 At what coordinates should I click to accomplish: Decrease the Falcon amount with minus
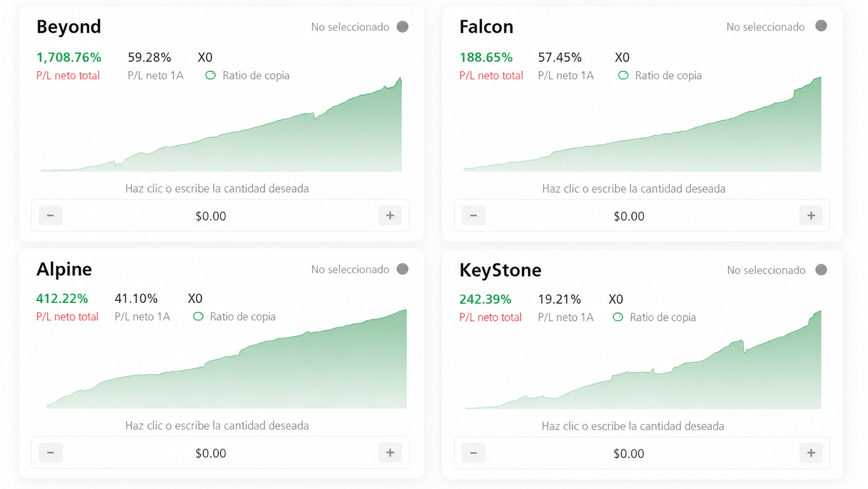(473, 215)
